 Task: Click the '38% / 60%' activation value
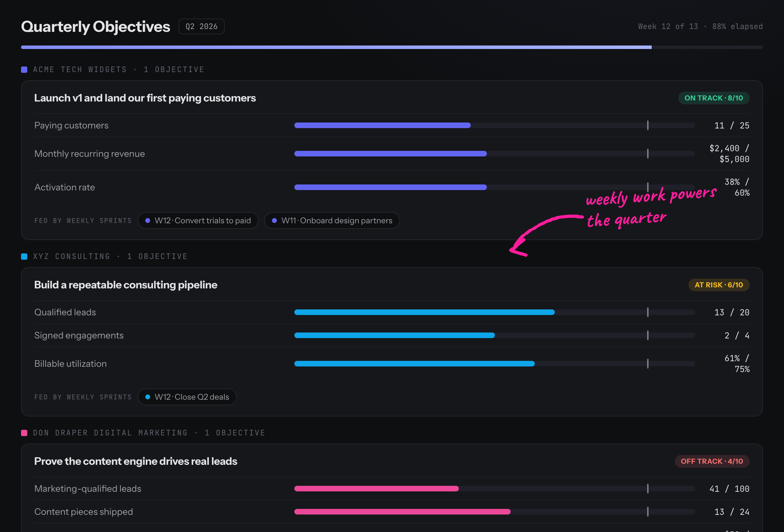coord(737,187)
